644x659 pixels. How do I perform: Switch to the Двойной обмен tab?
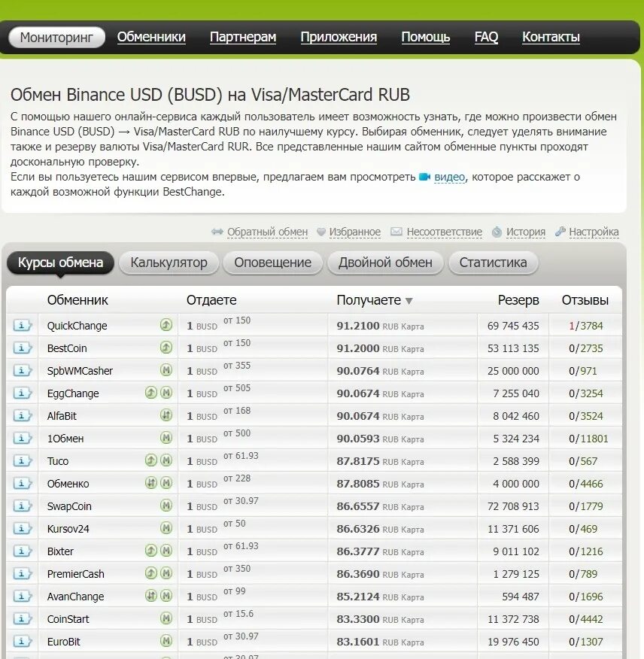point(385,263)
